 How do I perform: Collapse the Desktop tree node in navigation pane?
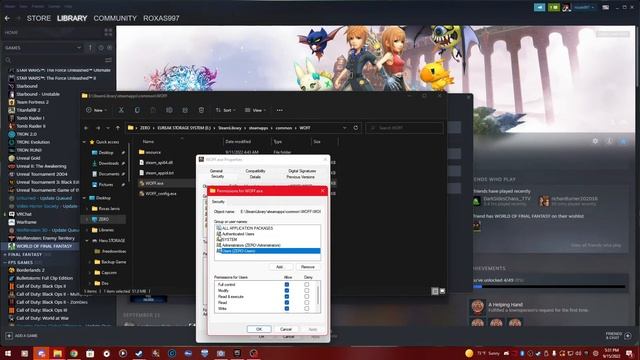pyautogui.click(x=84, y=198)
